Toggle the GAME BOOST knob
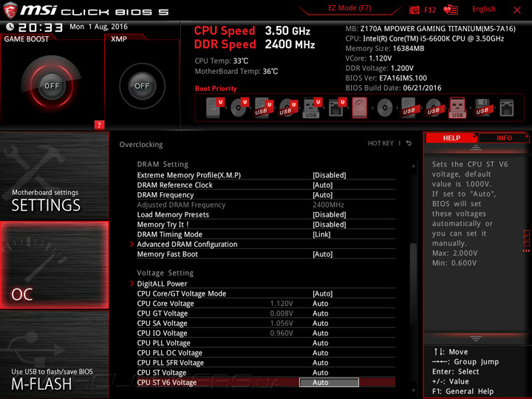This screenshot has height=399, width=532. 52,86
